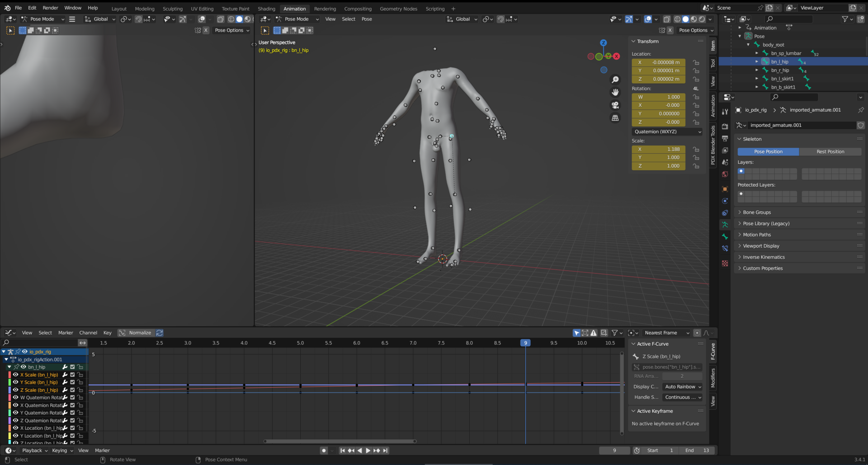
Task: Toggle proportional editing circle in graph header
Action: (697, 333)
